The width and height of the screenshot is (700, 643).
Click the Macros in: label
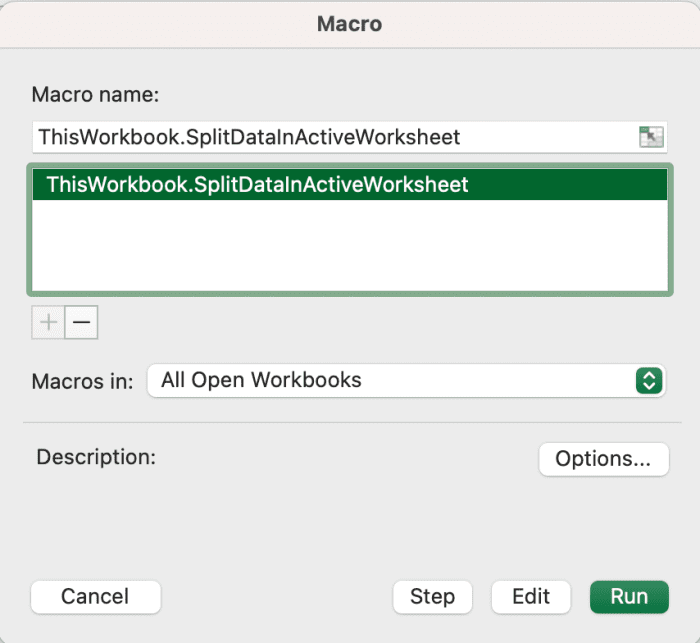(83, 382)
